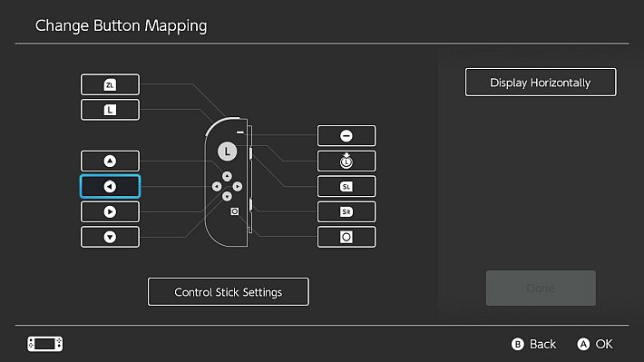This screenshot has width=644, height=362.
Task: Select the left stick press mapping
Action: 346,161
